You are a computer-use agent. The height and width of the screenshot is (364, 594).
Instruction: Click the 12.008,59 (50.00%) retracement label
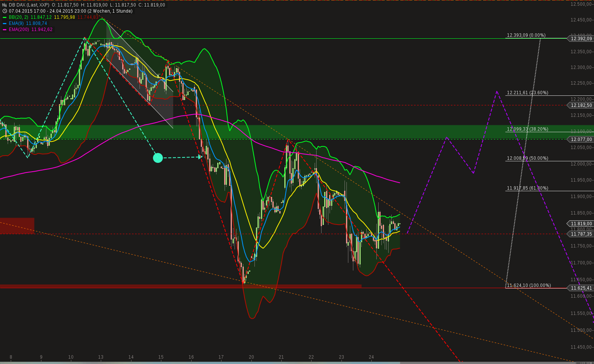[x=527, y=158]
